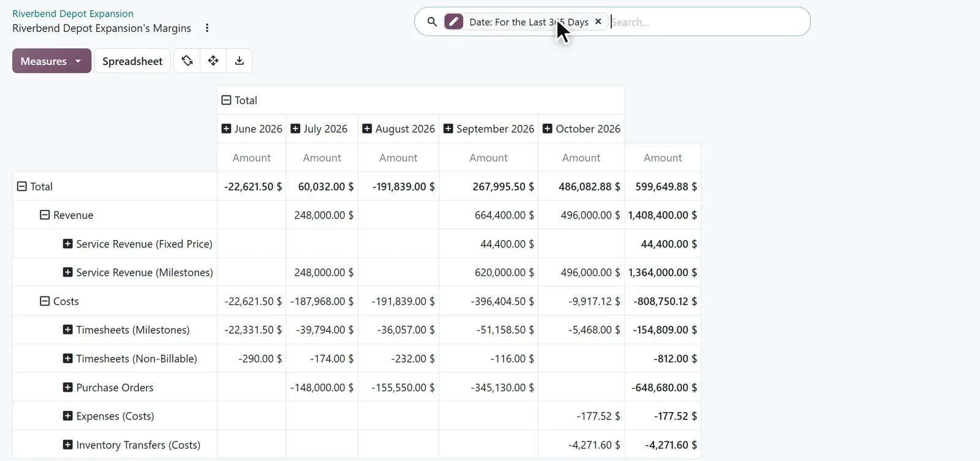Image resolution: width=980 pixels, height=461 pixels.
Task: Expand Service Revenue (Milestones) row
Action: pyautogui.click(x=67, y=272)
